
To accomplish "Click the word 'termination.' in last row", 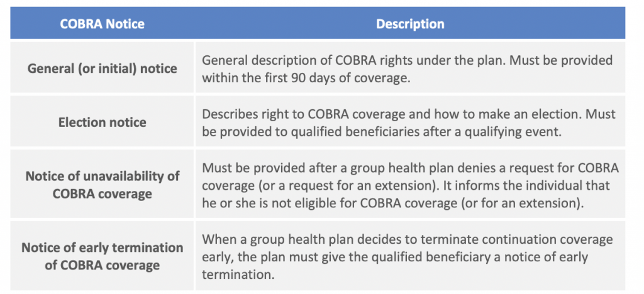I will tap(237, 275).
